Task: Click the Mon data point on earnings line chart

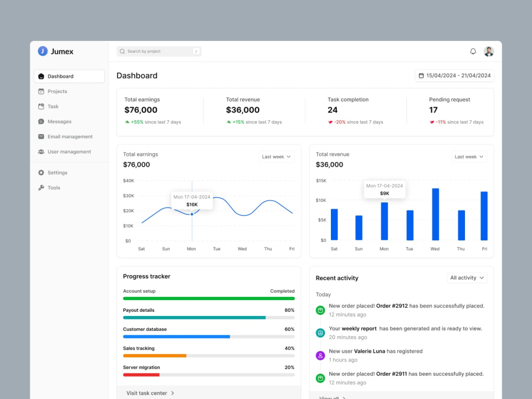Action: (x=192, y=214)
